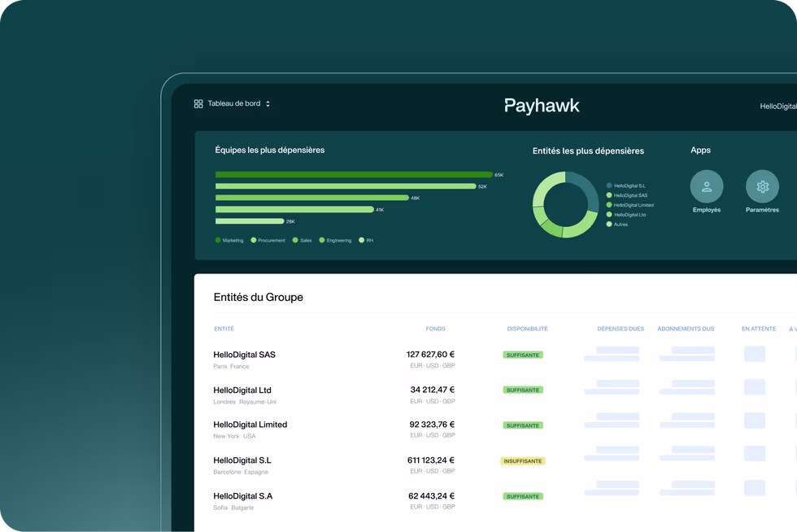Click the Barcelone Espagne location text
Viewport: 797px width, 532px height.
tap(241, 472)
